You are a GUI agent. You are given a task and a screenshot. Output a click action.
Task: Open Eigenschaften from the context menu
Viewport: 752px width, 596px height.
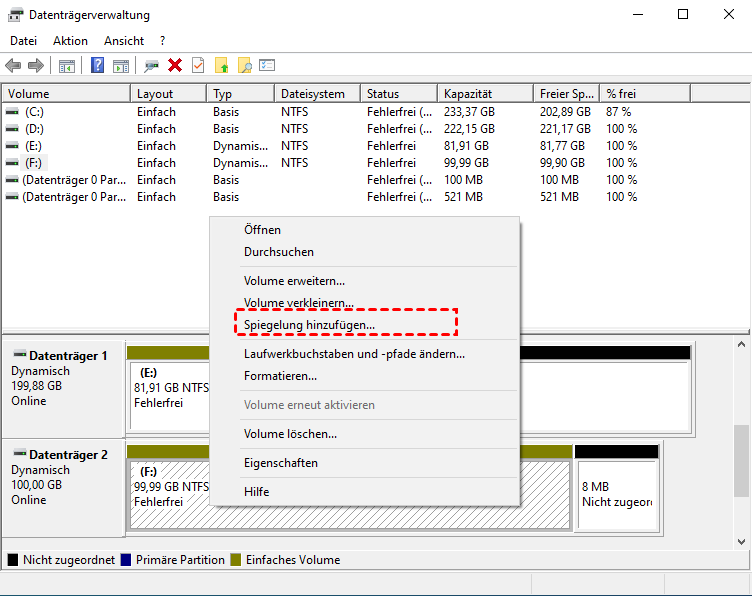click(x=364, y=463)
